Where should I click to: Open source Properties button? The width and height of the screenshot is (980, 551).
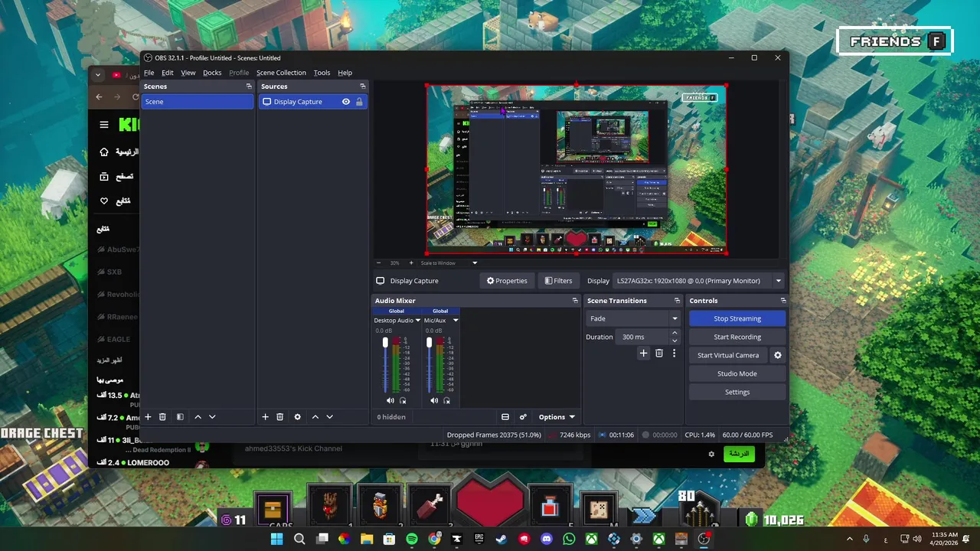tap(507, 281)
